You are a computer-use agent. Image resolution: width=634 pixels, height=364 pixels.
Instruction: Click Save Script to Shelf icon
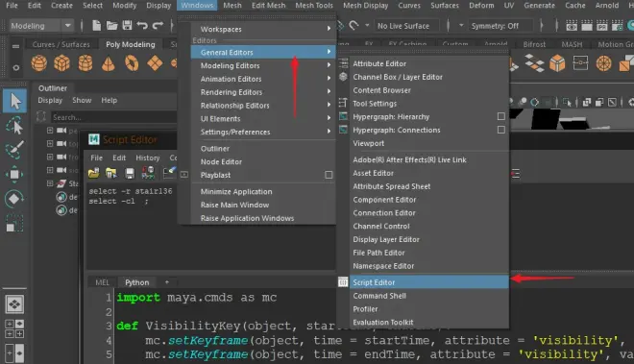148,173
